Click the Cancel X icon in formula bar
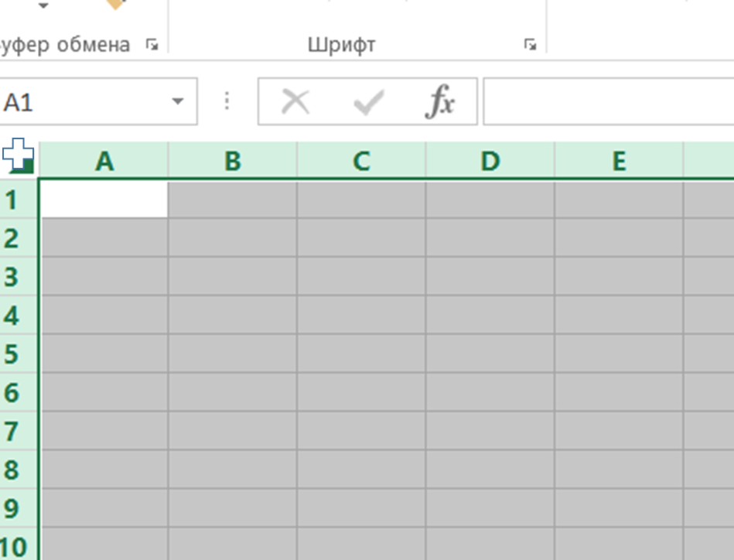Screen dimensions: 734x560 click(x=295, y=101)
